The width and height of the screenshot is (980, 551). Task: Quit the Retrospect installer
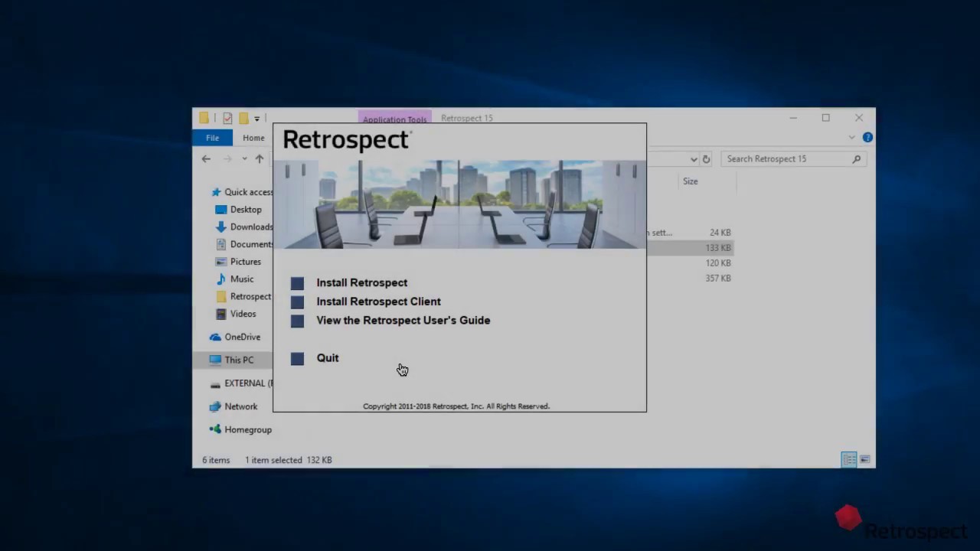327,357
